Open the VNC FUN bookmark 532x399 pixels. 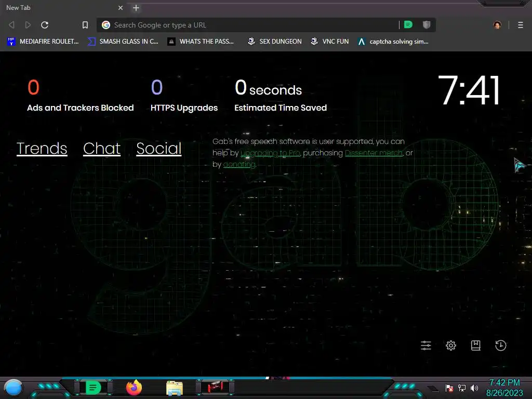click(x=330, y=42)
